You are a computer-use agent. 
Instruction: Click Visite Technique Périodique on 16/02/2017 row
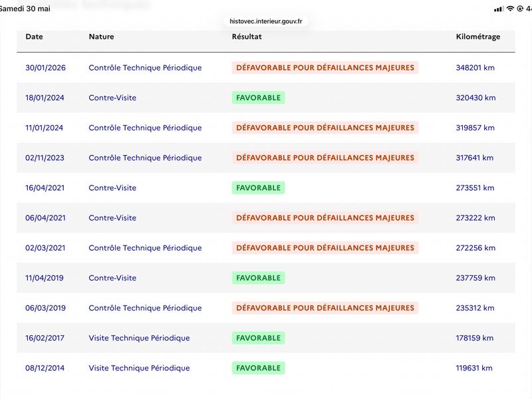click(139, 338)
